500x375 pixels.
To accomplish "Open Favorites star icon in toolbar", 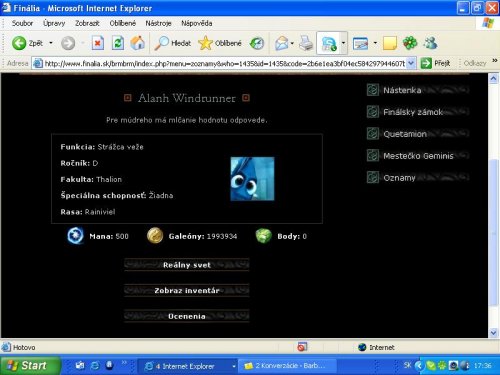I will point(205,43).
